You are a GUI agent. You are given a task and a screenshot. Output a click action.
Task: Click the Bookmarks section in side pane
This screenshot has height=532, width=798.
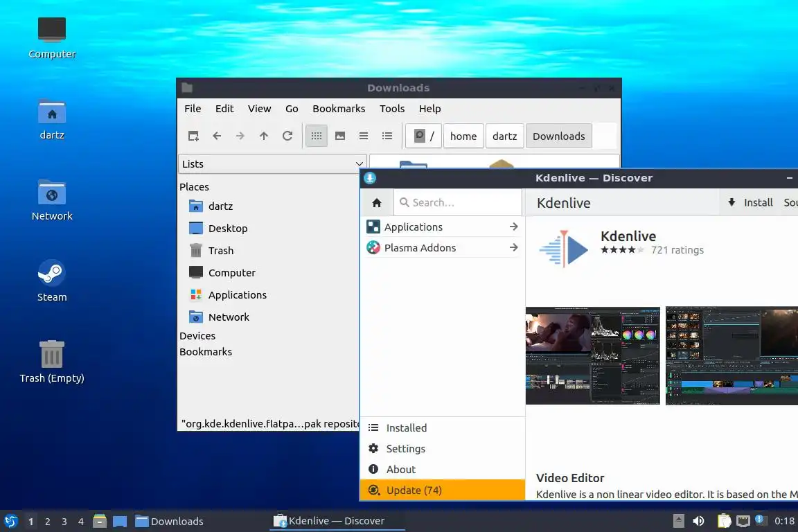pyautogui.click(x=206, y=352)
